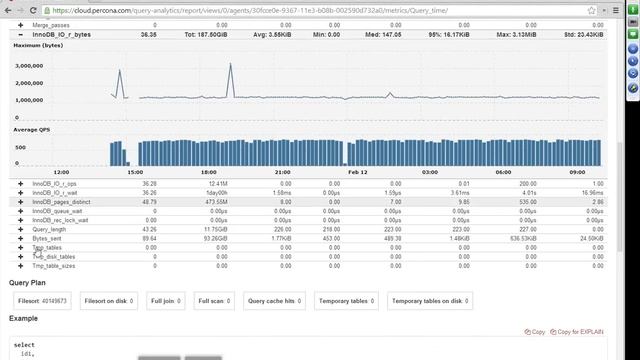
Task: Bookmark this page with the star icon
Action: pos(591,11)
